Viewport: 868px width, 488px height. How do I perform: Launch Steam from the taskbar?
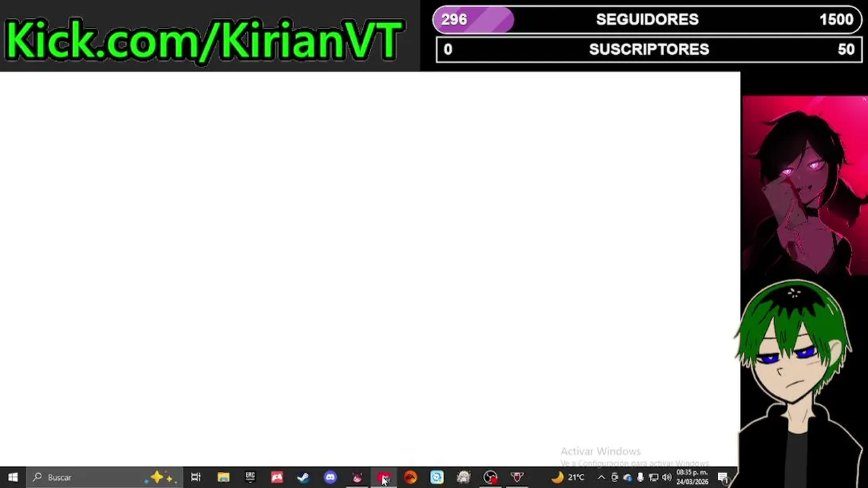pos(303,477)
